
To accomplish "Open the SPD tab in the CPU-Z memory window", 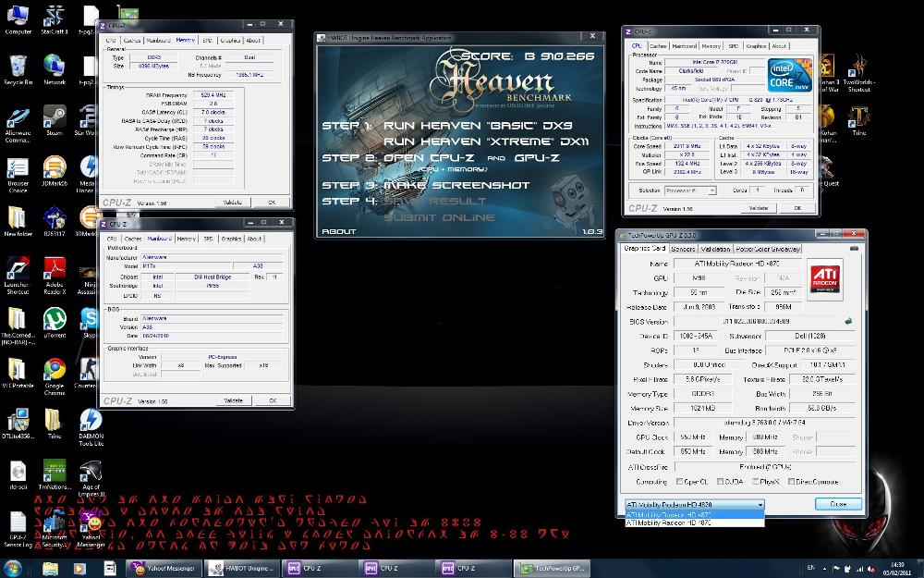I will pos(207,40).
